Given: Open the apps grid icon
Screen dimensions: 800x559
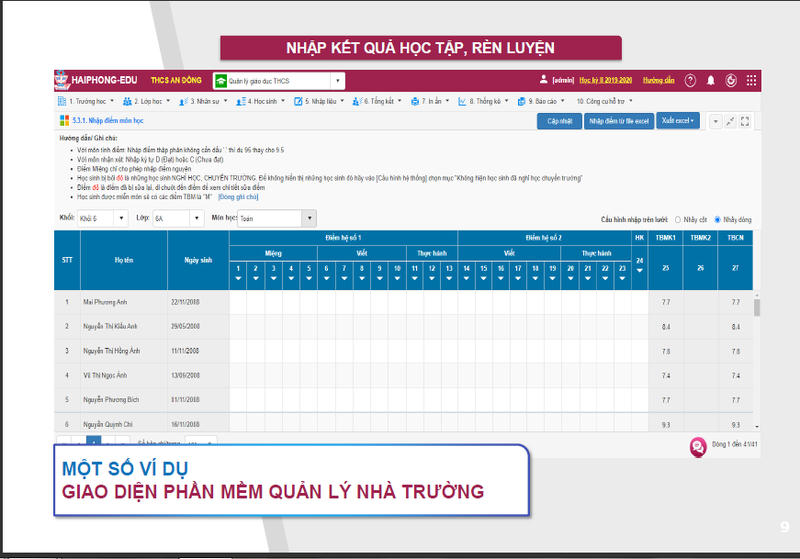Looking at the screenshot, I should [752, 80].
